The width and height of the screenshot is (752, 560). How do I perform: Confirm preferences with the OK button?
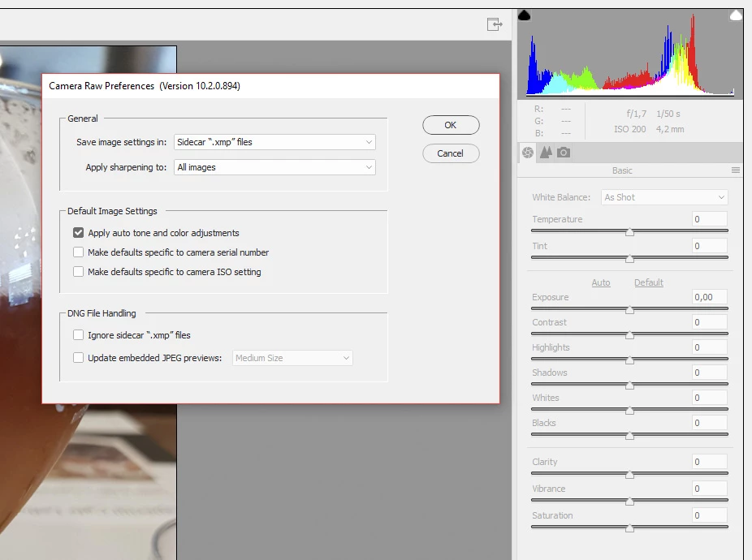451,125
